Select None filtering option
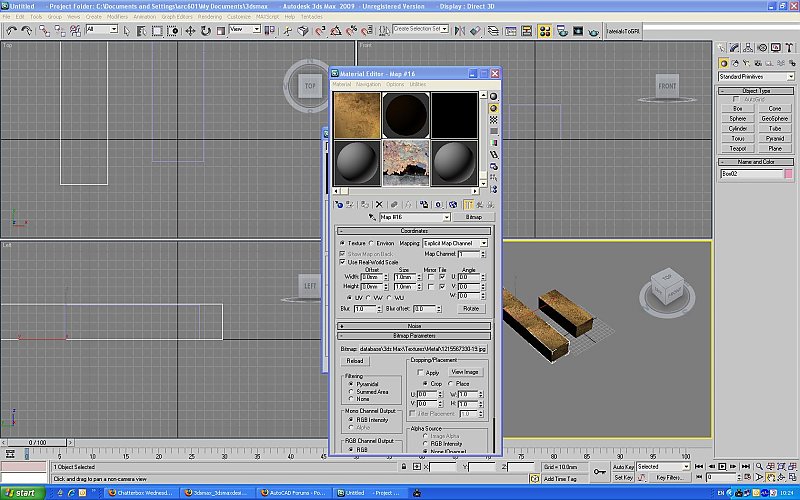This screenshot has width=800, height=500. click(351, 399)
